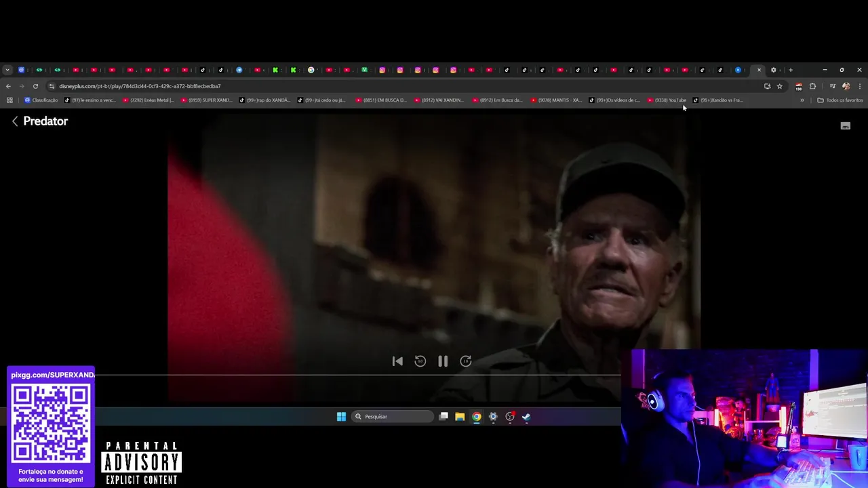Click the Chrome taskbar icon
This screenshot has height=488, width=868.
[477, 417]
